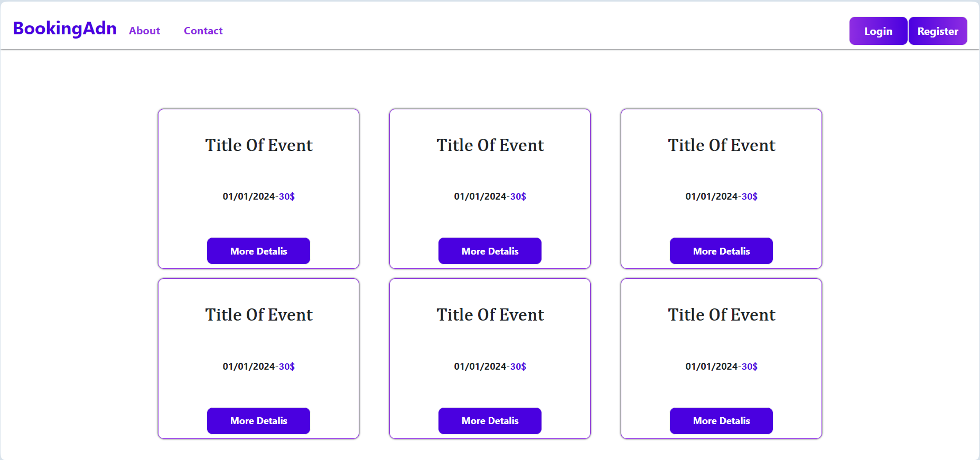The height and width of the screenshot is (460, 980).
Task: View More Details for third top-row event
Action: pos(721,251)
